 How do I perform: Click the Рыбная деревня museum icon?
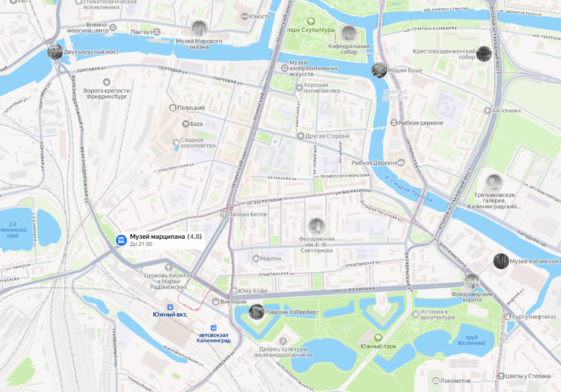pyautogui.click(x=394, y=123)
